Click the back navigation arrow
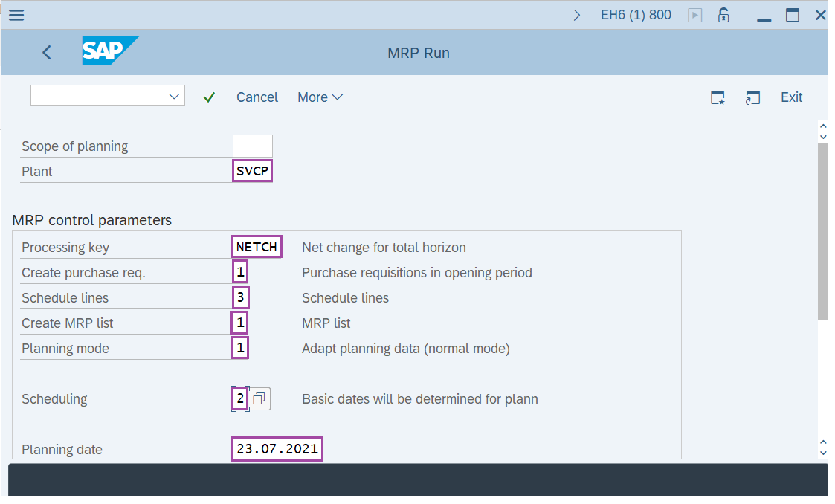 coord(46,52)
